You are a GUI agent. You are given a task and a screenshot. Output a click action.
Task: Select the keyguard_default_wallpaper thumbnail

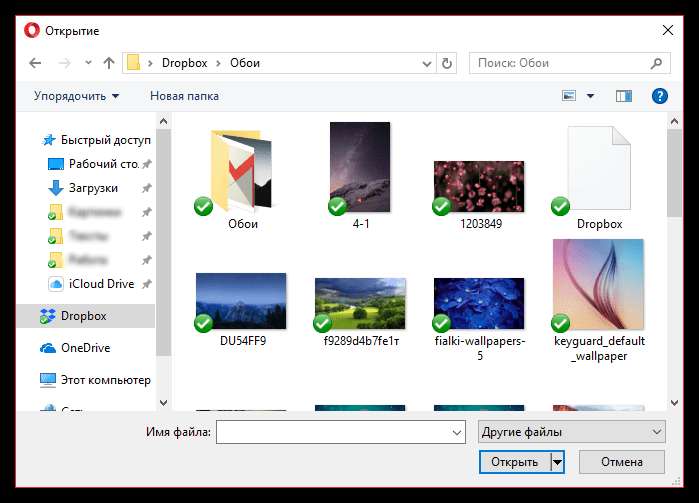coord(598,284)
